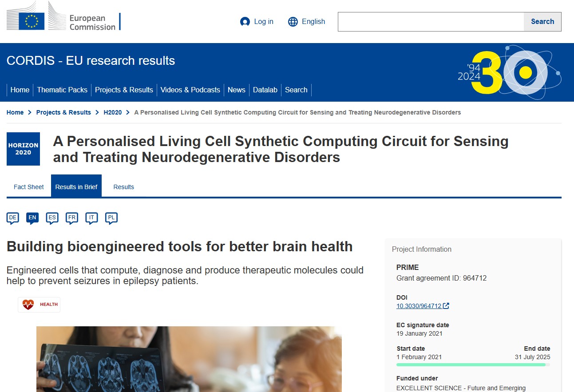Choose the ES language version
The image size is (574, 392).
[x=52, y=218]
